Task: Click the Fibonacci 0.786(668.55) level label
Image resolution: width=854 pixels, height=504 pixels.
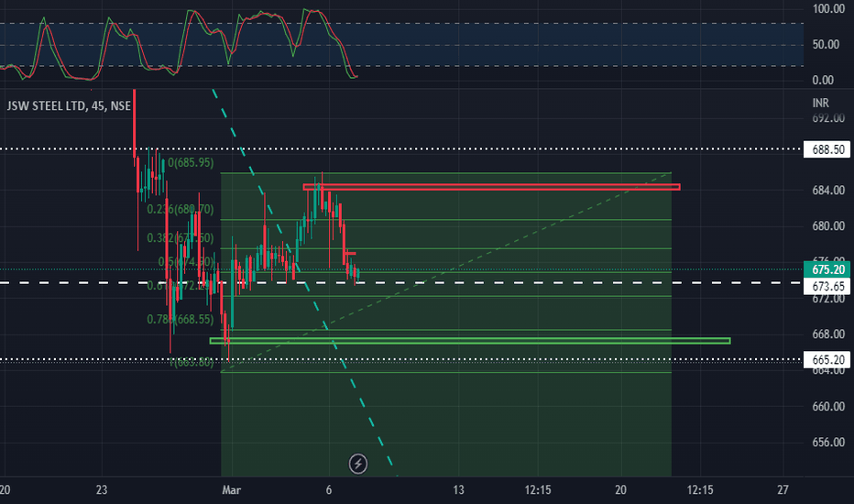Action: [180, 319]
